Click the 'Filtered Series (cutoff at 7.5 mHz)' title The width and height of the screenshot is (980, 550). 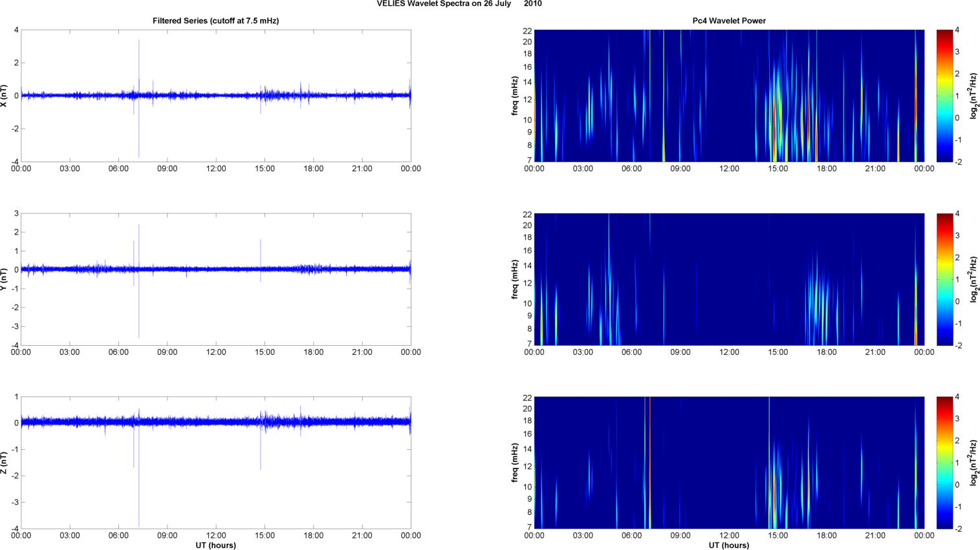215,21
